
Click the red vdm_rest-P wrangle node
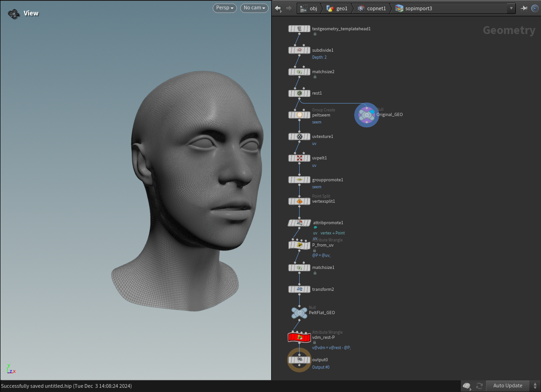299,337
